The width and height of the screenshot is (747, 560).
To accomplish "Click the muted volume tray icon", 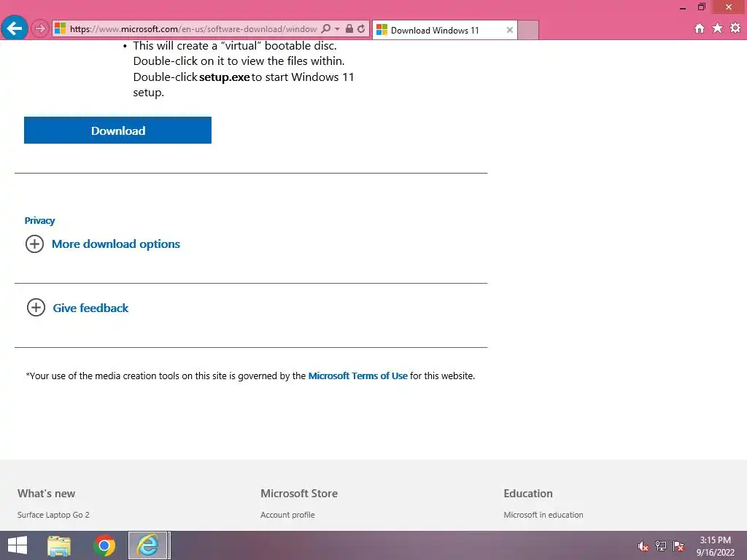I will (x=643, y=546).
